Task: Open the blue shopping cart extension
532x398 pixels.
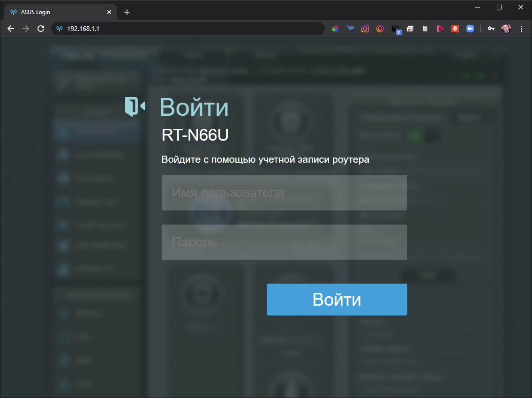Action: point(350,29)
